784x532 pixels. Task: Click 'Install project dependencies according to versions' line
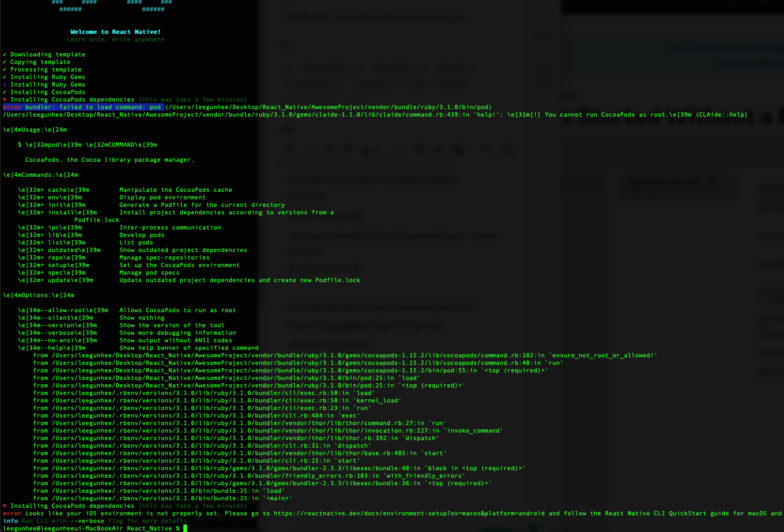click(226, 213)
